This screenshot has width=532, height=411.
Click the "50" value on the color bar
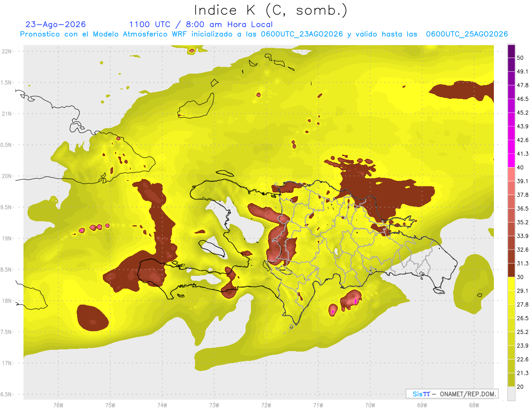pos(521,58)
